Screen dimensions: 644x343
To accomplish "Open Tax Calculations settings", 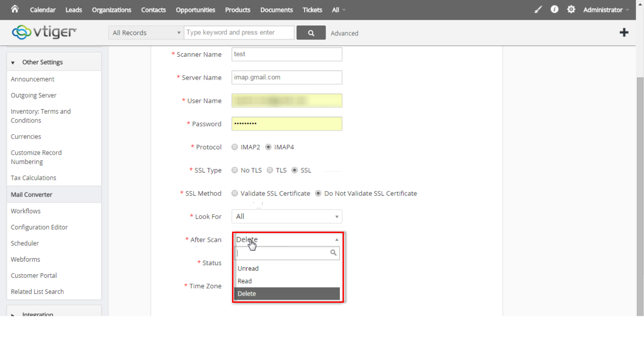I will (x=34, y=178).
